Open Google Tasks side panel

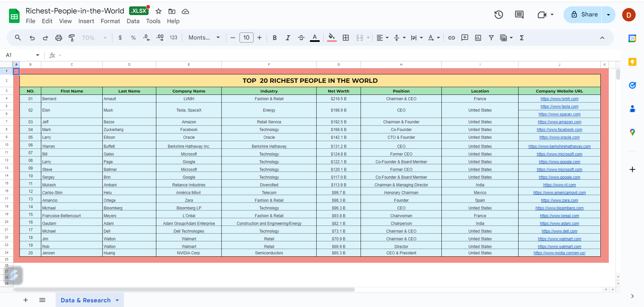click(632, 85)
